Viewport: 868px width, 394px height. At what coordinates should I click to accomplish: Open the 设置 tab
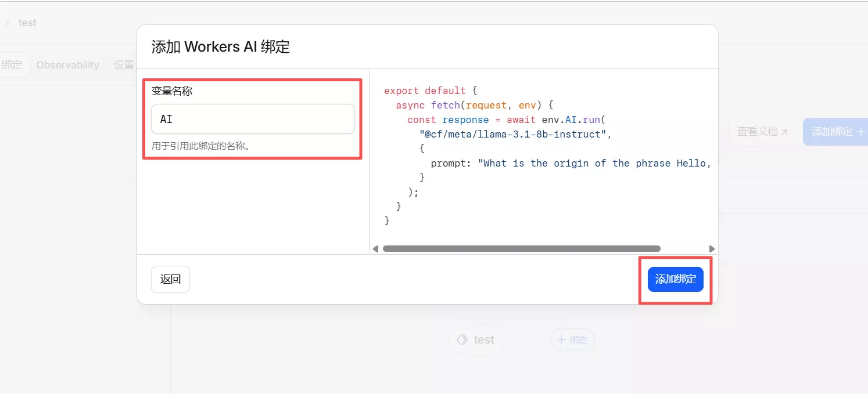(x=124, y=65)
